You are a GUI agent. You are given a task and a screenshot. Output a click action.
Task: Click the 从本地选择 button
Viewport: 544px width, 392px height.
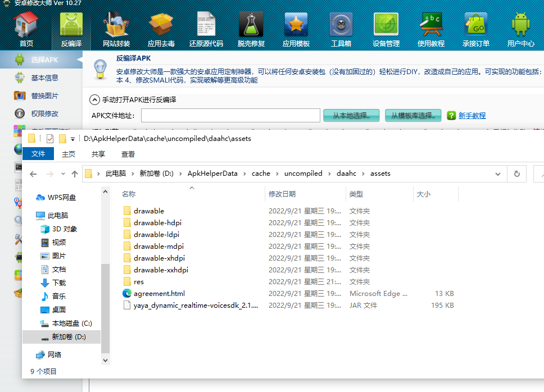(351, 116)
